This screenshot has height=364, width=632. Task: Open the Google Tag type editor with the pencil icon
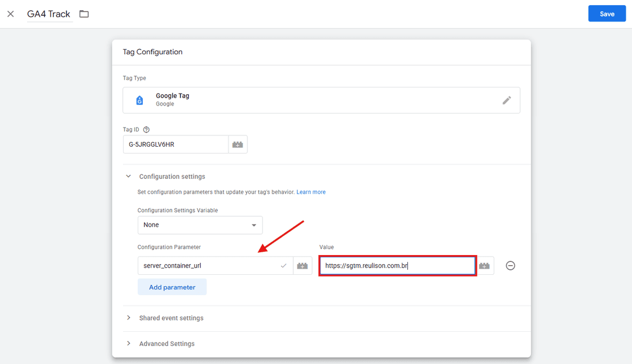coord(507,100)
